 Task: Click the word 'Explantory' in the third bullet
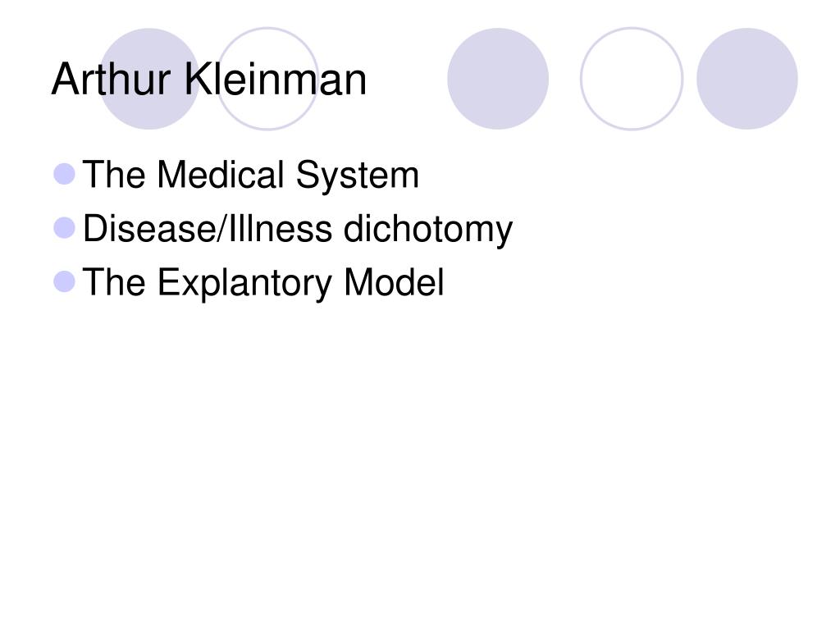coord(244,282)
